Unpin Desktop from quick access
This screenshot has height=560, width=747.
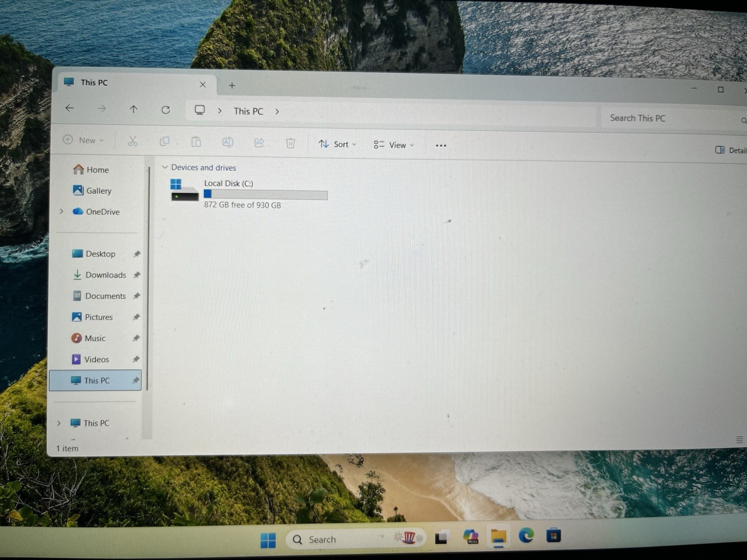pos(137,254)
